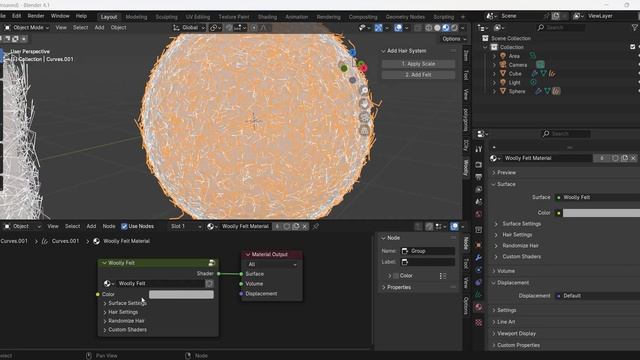This screenshot has height=360, width=640.
Task: Toggle the viewport Snapping magnet icon
Action: (x=229, y=28)
